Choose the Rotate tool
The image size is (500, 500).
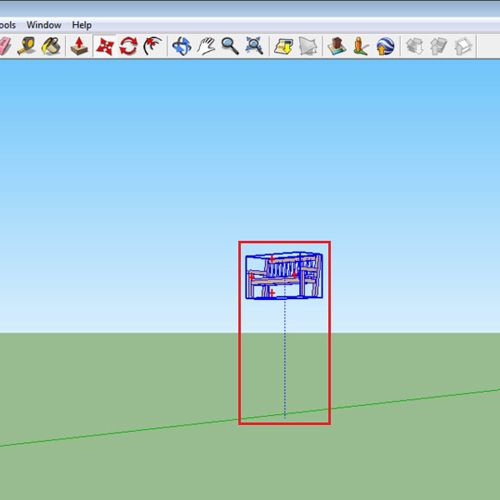click(x=129, y=46)
